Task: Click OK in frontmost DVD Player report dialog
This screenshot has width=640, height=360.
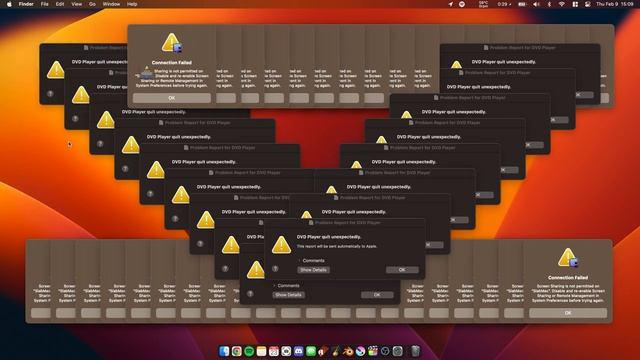Action: 402,270
